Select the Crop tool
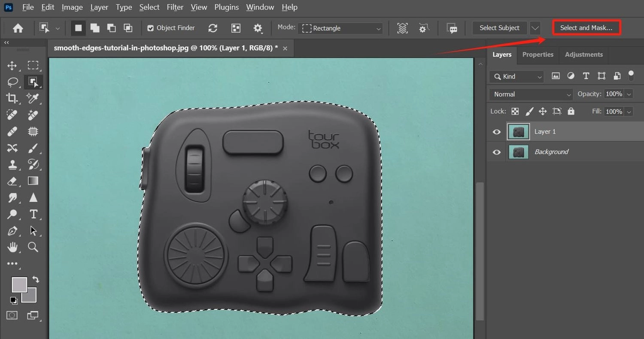 [12, 98]
